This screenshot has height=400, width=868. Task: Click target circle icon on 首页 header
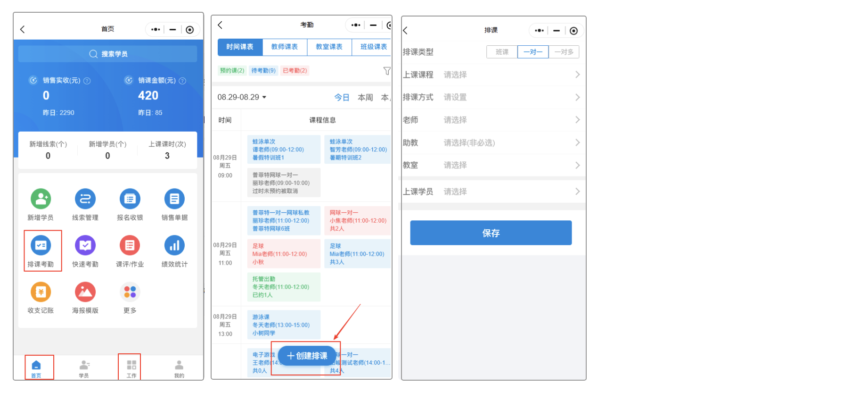pos(190,30)
